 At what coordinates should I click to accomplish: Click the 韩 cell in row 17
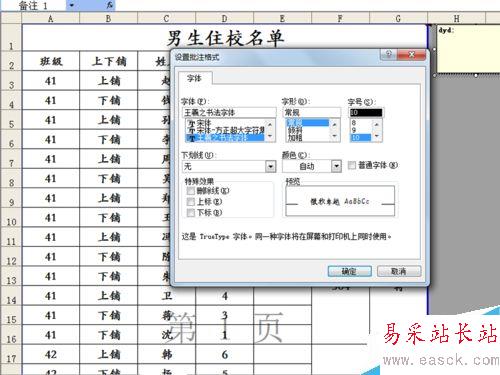click(166, 355)
